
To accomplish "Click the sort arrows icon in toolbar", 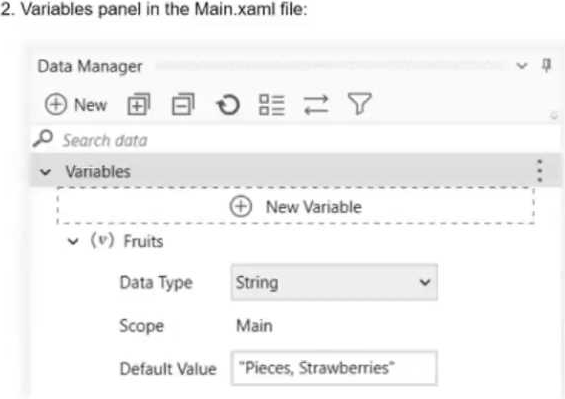I will tap(316, 105).
